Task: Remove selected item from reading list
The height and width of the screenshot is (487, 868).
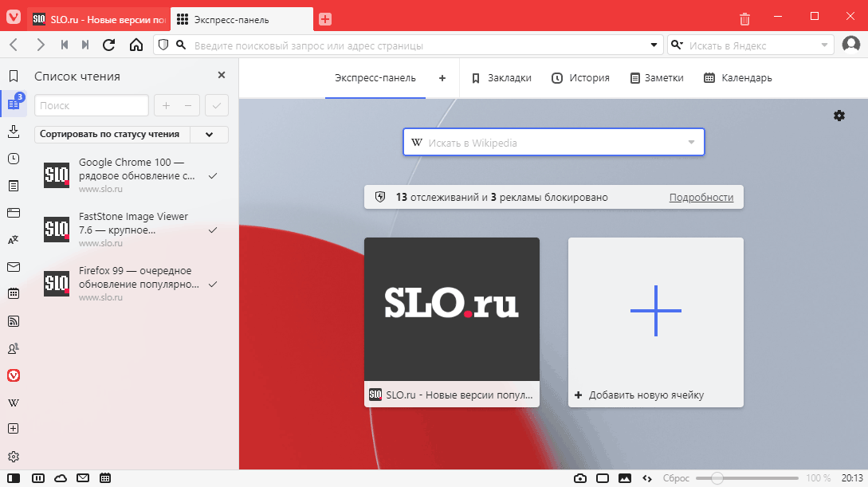Action: pos(188,106)
